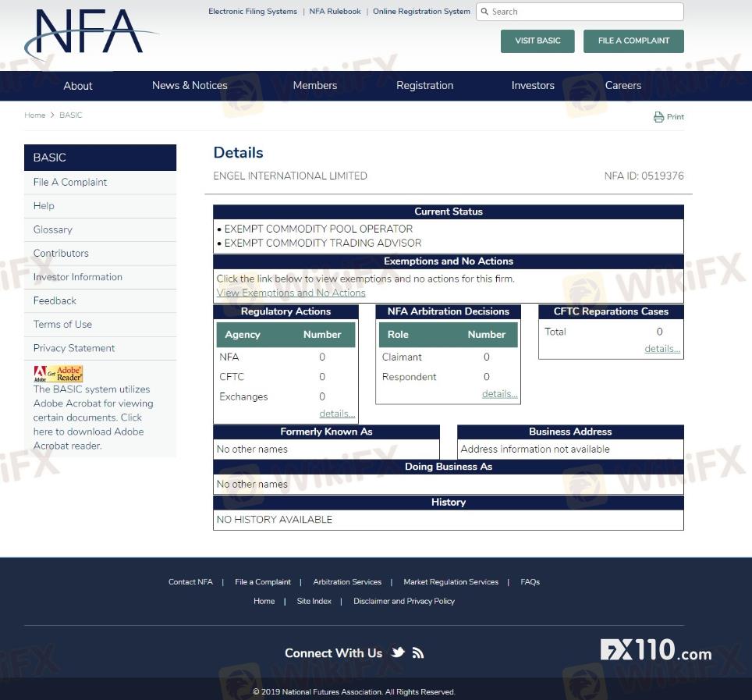Viewport: 752px width, 700px height.
Task: View Regulatory Actions details link
Action: [337, 414]
